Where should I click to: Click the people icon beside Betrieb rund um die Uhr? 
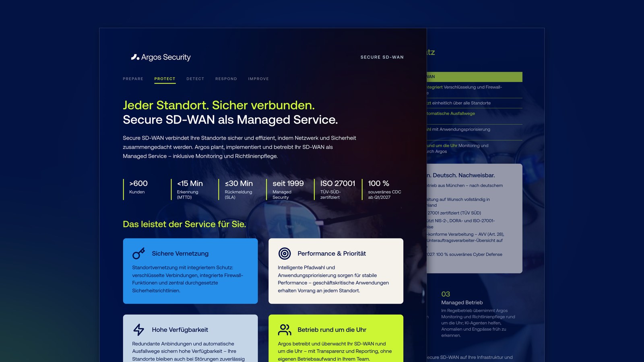(285, 330)
